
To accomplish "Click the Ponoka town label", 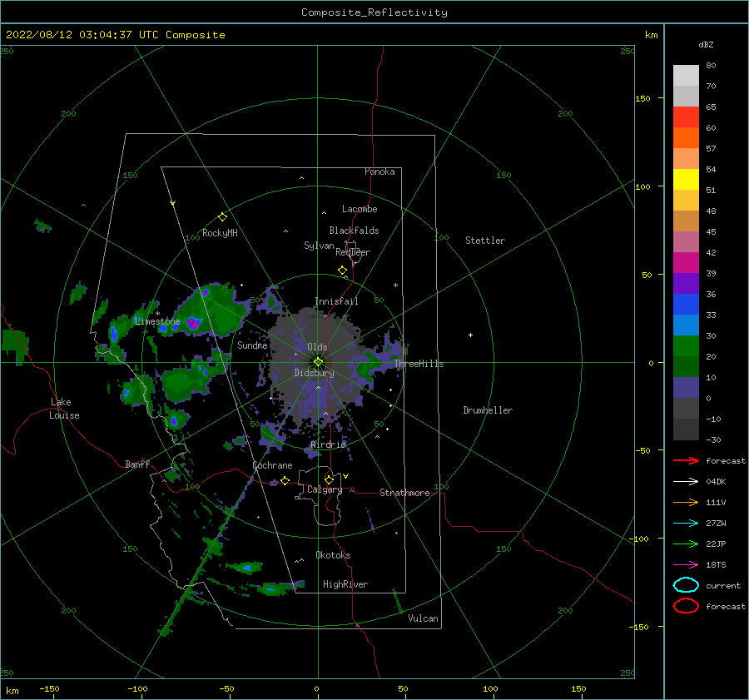I will [379, 171].
